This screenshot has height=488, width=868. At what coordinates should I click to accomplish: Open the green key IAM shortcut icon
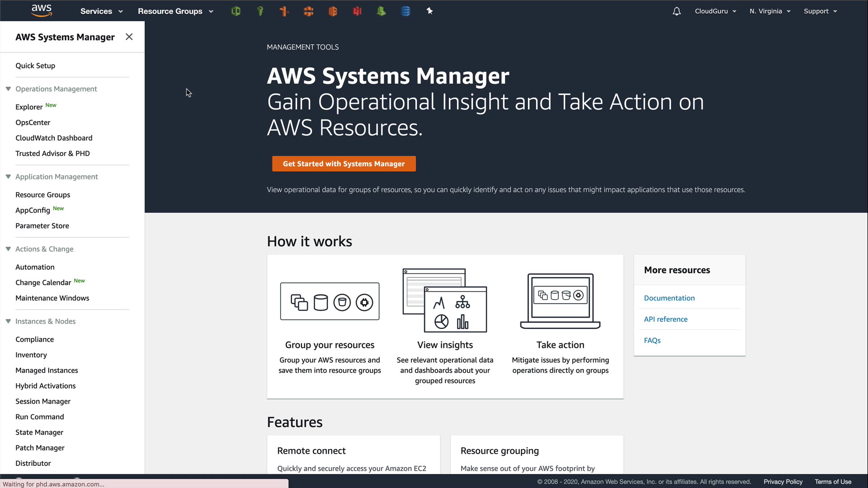260,11
